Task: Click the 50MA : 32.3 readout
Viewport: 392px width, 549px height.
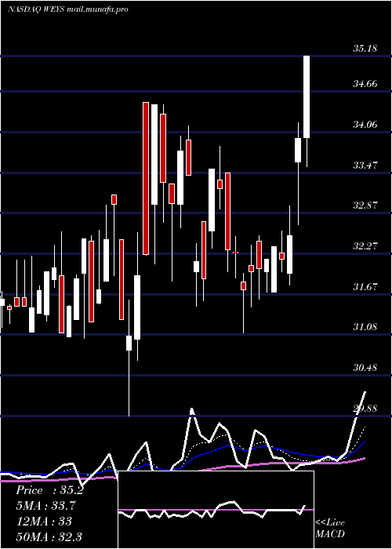Action: 49,536
